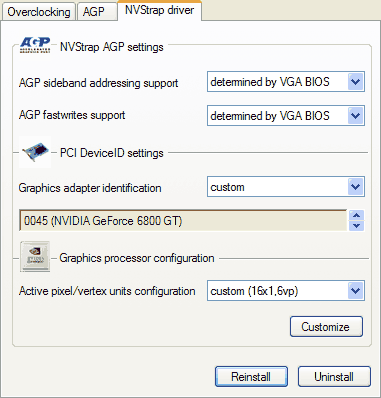The width and height of the screenshot is (381, 398).
Task: Increase the device ID with the up arrow
Action: pos(356,215)
